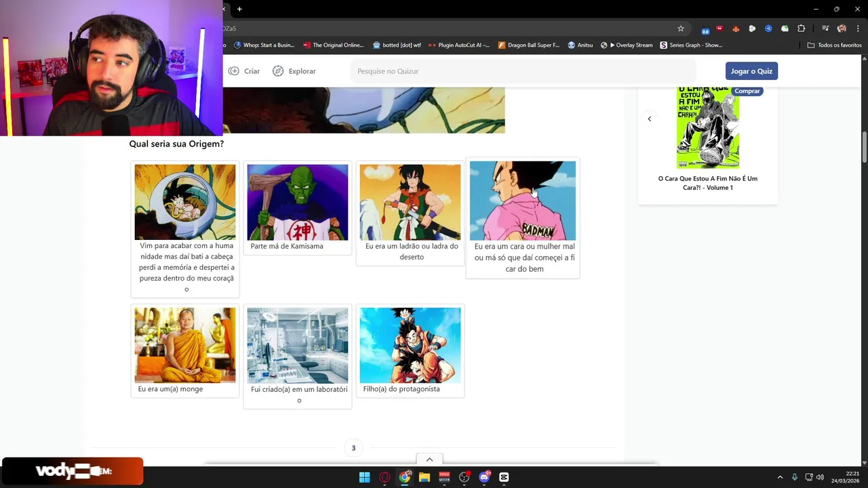The height and width of the screenshot is (488, 868).
Task: Click the 'Jogar o Quiz' button
Action: click(751, 71)
